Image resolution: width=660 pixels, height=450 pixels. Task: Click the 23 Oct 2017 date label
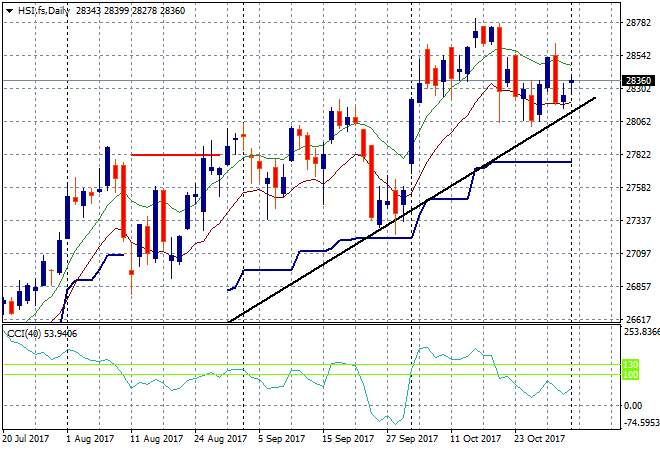(x=539, y=439)
